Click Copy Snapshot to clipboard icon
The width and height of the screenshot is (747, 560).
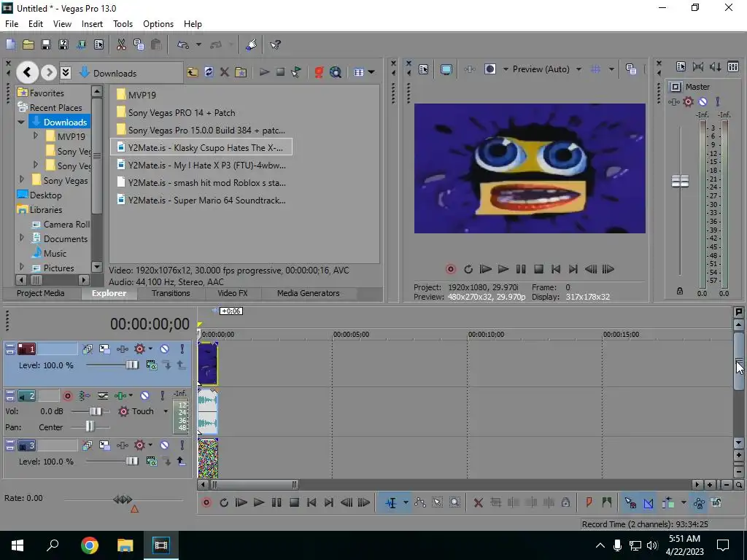pos(631,69)
